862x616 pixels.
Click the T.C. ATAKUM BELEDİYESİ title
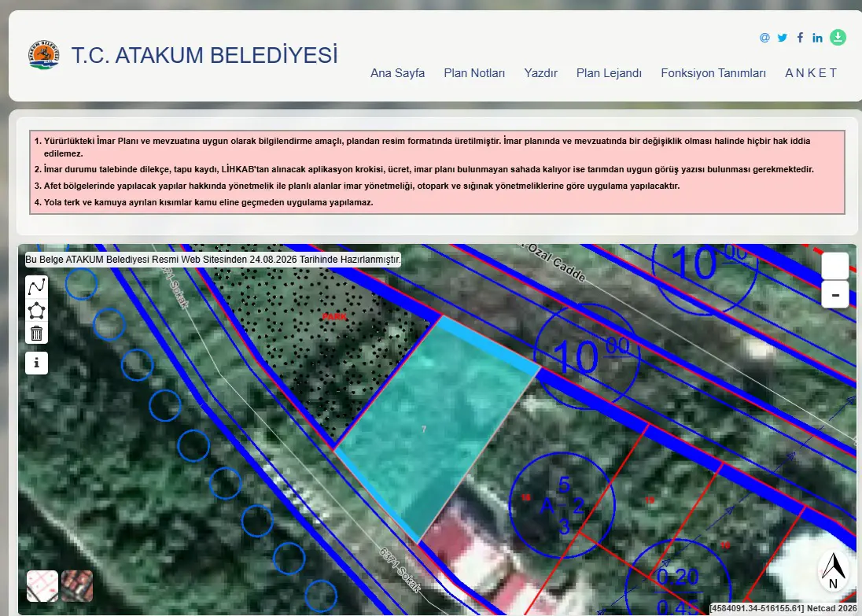tap(204, 55)
